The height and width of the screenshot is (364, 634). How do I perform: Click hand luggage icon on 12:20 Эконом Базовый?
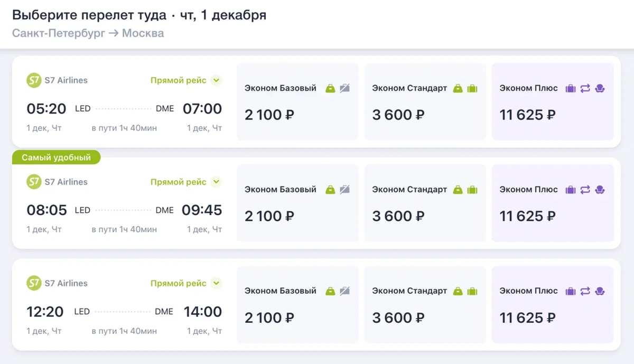tap(330, 291)
